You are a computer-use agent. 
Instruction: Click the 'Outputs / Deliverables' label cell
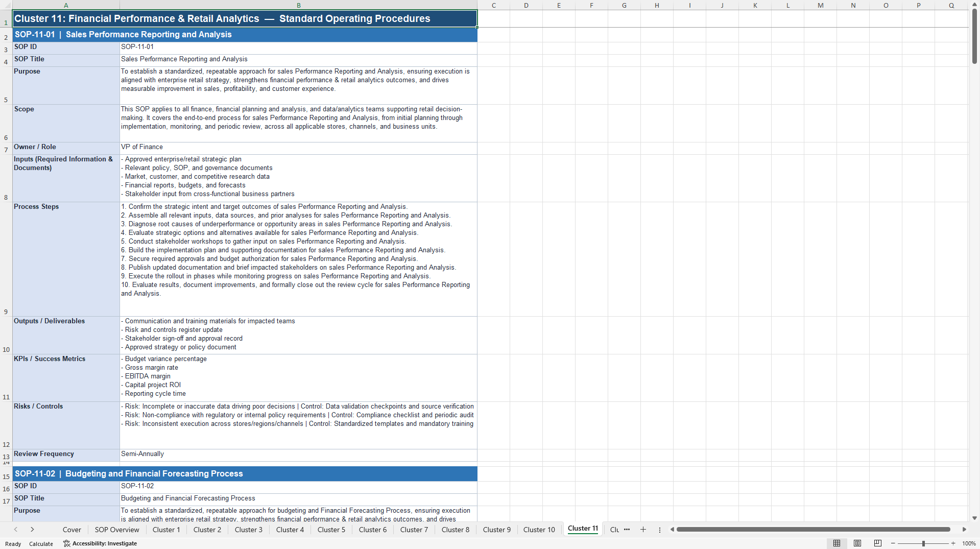tap(66, 335)
